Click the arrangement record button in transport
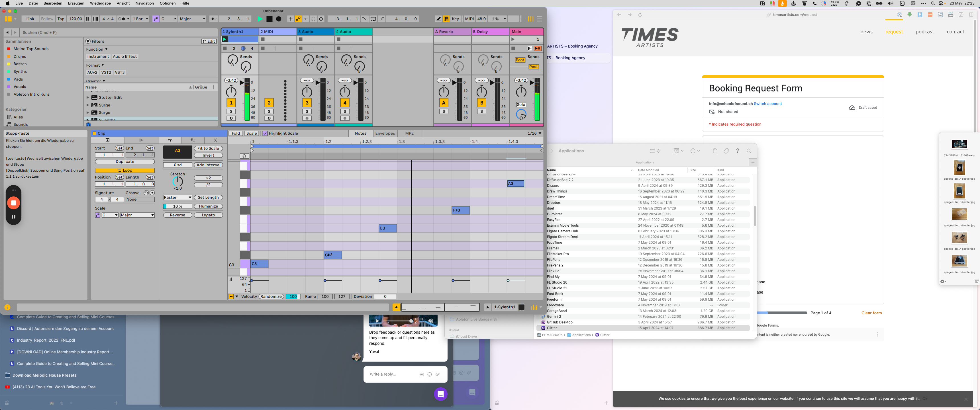980x410 pixels. click(x=279, y=19)
